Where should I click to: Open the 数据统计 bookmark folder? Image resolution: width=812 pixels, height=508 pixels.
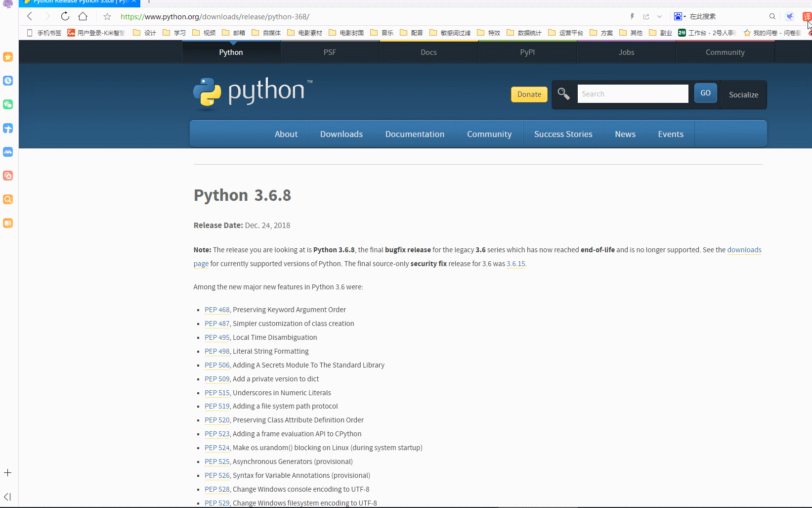(x=524, y=33)
